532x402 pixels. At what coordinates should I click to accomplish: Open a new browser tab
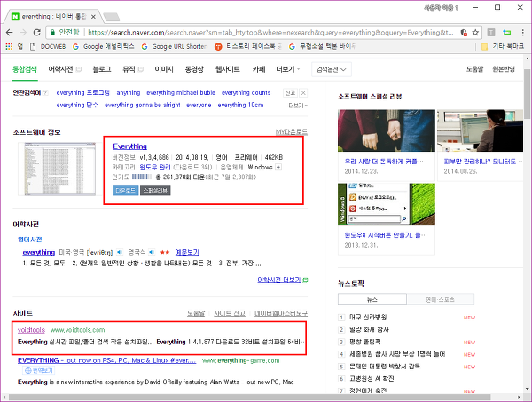(112, 17)
